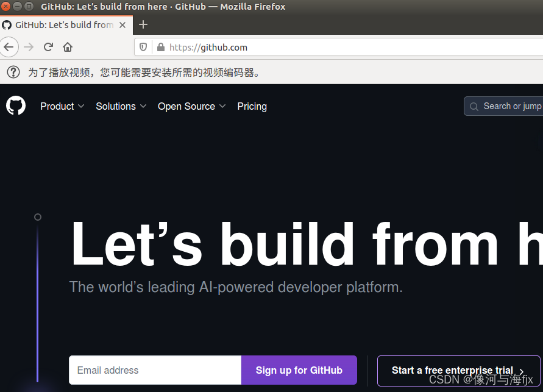The width and height of the screenshot is (543, 392).
Task: Close the GitHub browser tab
Action: (122, 25)
